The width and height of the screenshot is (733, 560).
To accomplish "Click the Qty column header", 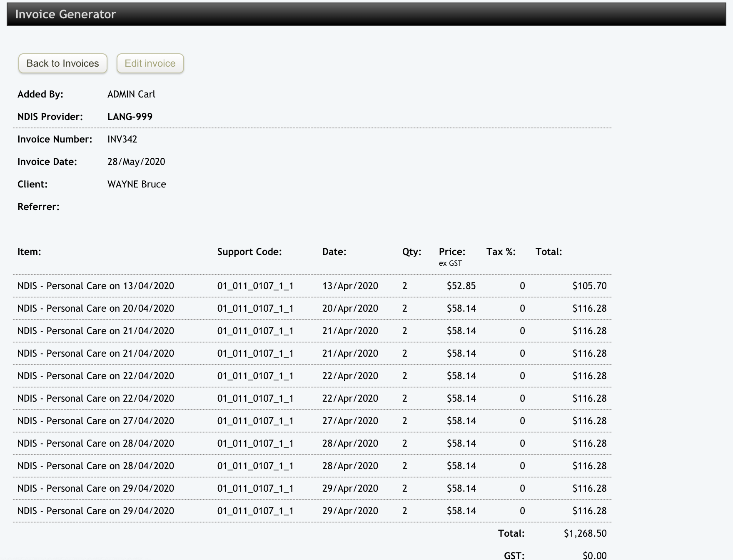I will (x=411, y=252).
